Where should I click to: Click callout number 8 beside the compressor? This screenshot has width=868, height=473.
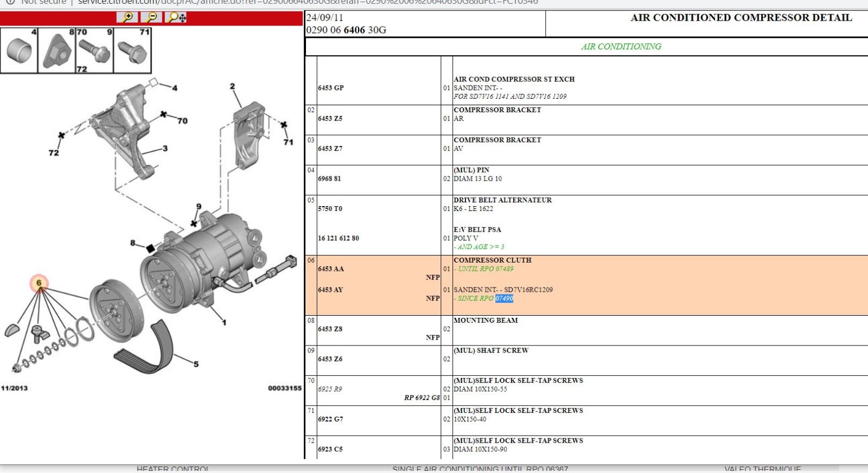pyautogui.click(x=132, y=243)
